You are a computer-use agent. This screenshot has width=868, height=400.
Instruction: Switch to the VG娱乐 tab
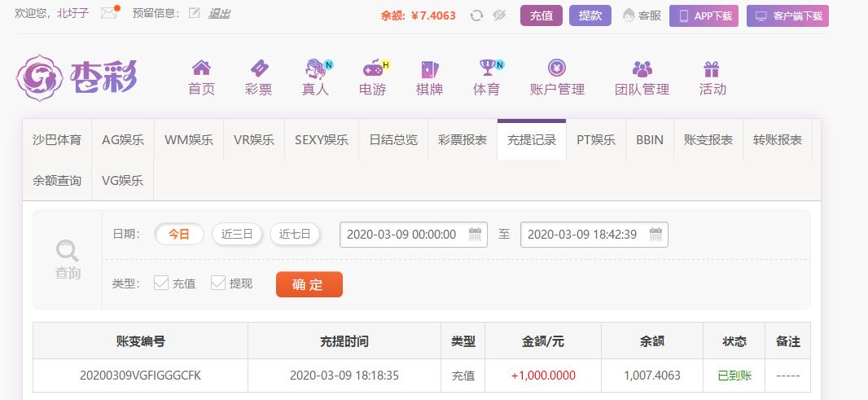(x=122, y=180)
